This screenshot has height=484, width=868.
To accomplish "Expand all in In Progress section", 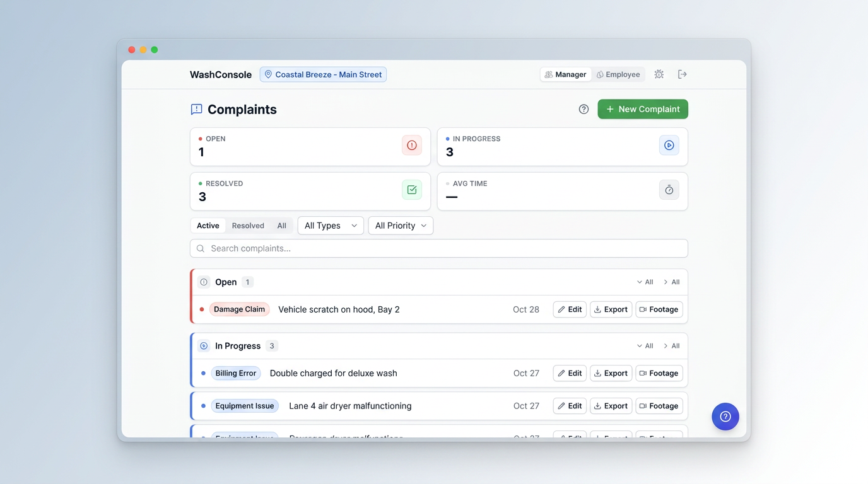I will 645,346.
